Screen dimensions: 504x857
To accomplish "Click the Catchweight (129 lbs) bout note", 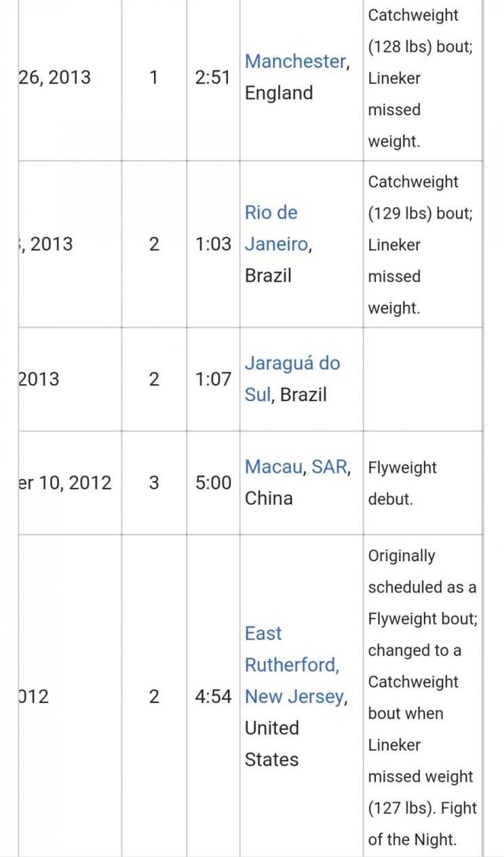I will point(421,197).
